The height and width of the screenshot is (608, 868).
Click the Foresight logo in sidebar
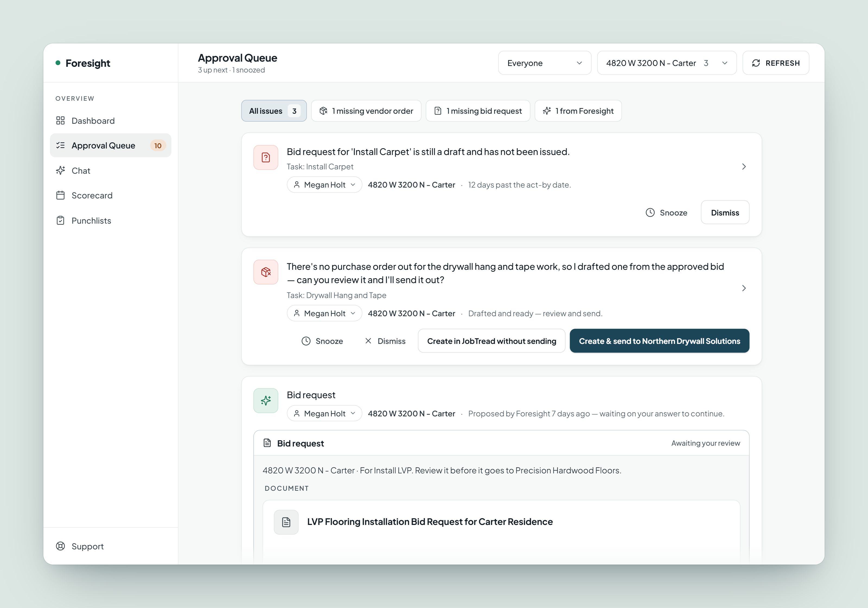83,63
